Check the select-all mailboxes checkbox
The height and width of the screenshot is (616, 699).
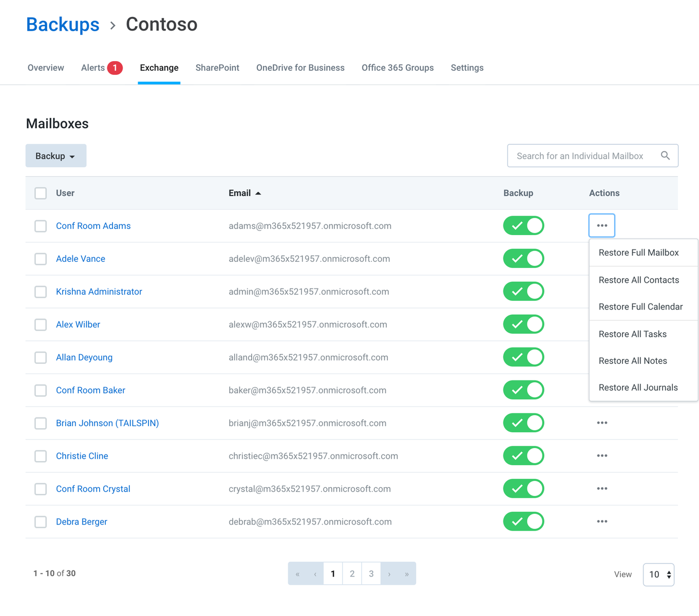41,193
